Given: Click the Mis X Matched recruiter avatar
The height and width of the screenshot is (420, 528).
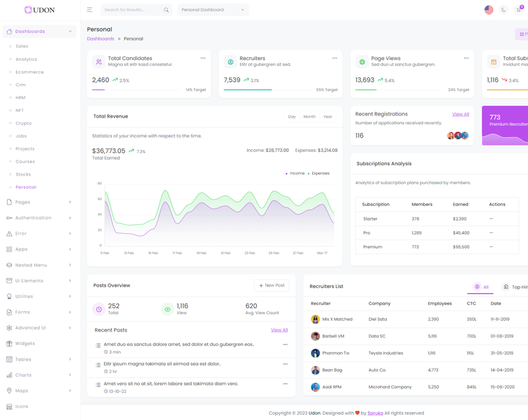Looking at the screenshot, I should 315,319.
